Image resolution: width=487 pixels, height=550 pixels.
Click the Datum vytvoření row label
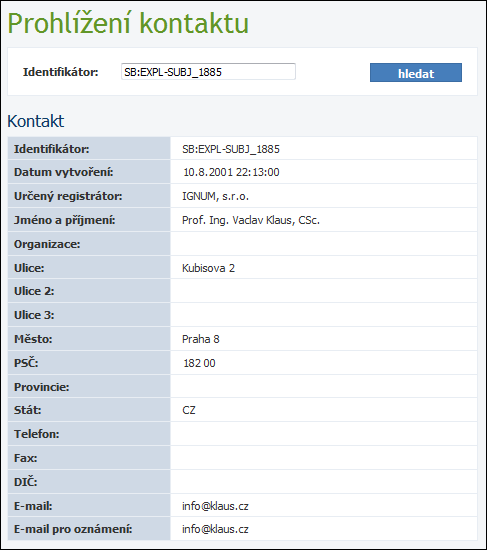click(64, 172)
